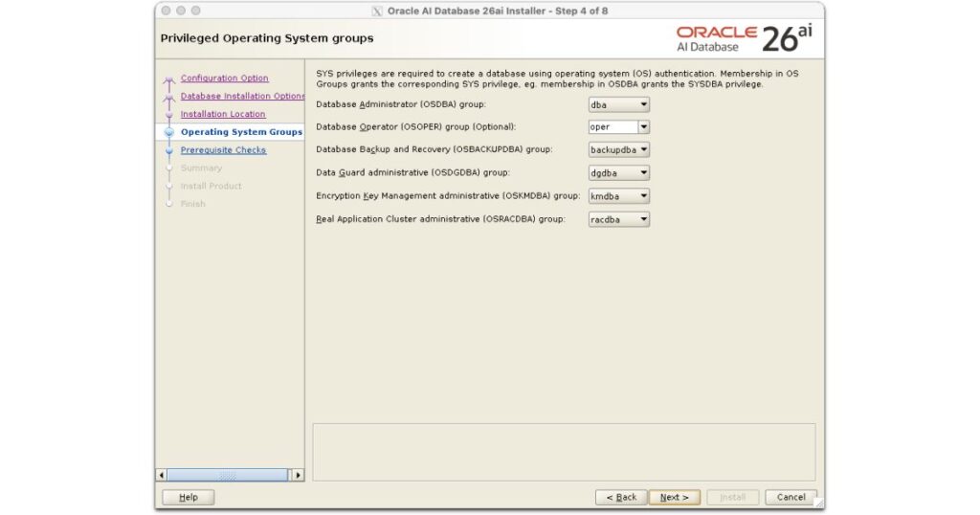Click the Operating System Groups step bullet
This screenshot has height=515, width=980.
(168, 132)
